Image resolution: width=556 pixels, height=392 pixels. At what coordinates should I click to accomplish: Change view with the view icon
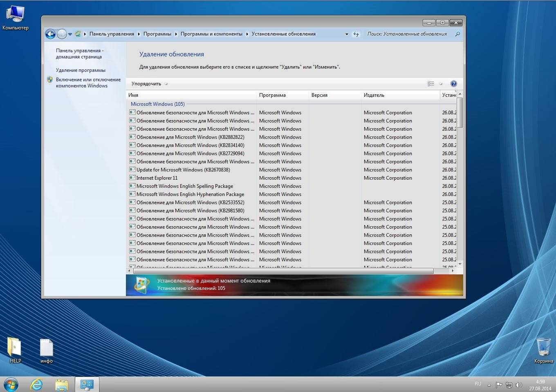430,84
